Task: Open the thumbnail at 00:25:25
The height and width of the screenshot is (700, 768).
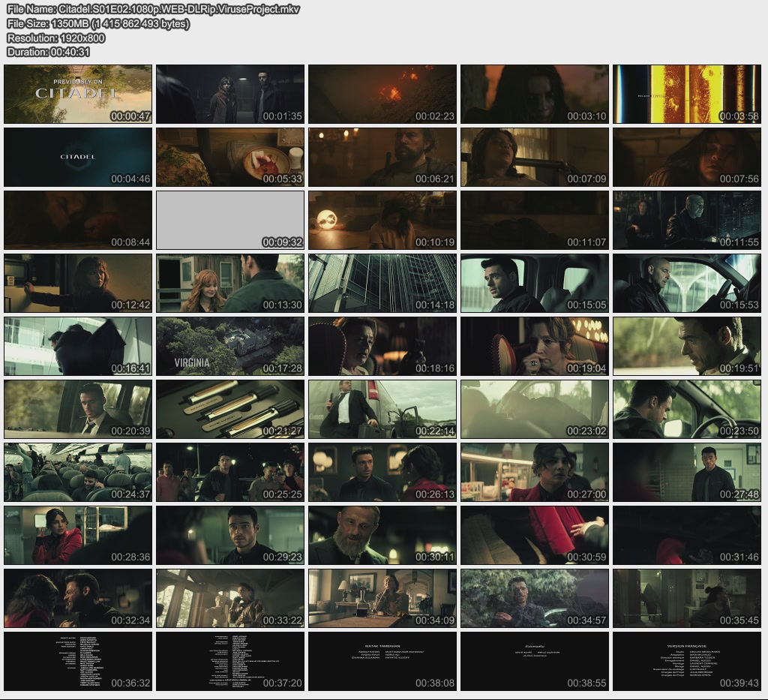Action: pos(230,472)
